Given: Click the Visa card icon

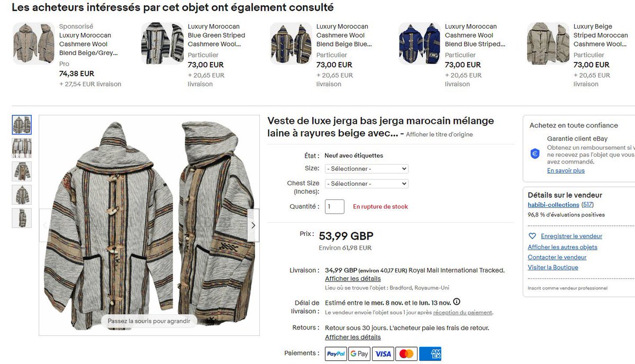Looking at the screenshot, I should tap(383, 353).
